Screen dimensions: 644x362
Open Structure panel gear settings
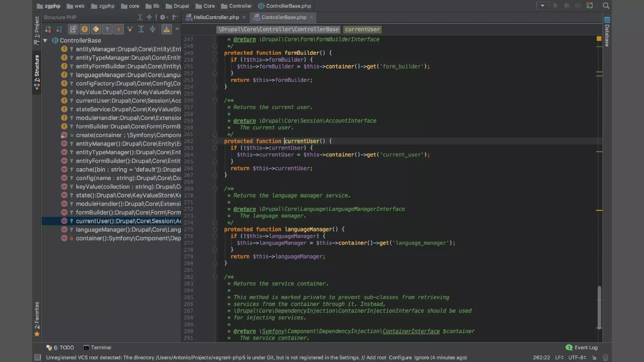[163, 17]
